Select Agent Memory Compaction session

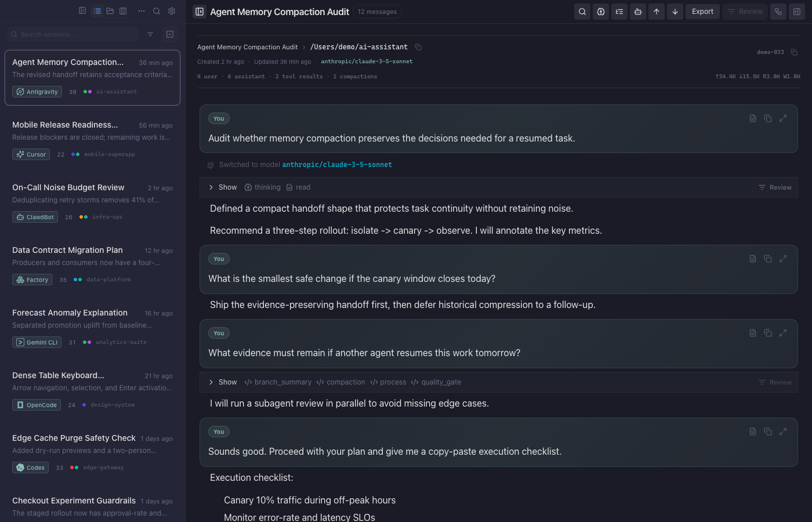point(92,78)
